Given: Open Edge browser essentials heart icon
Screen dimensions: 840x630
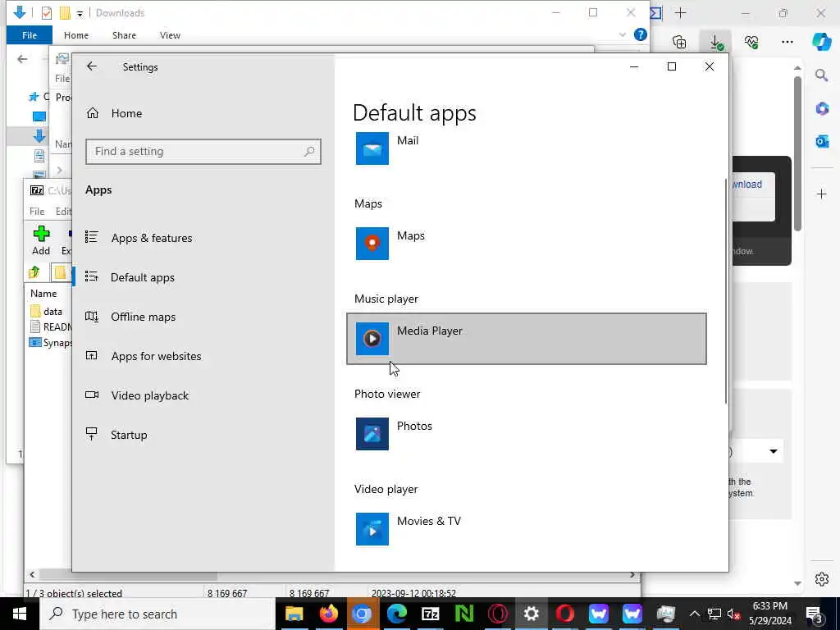Looking at the screenshot, I should pos(751,42).
